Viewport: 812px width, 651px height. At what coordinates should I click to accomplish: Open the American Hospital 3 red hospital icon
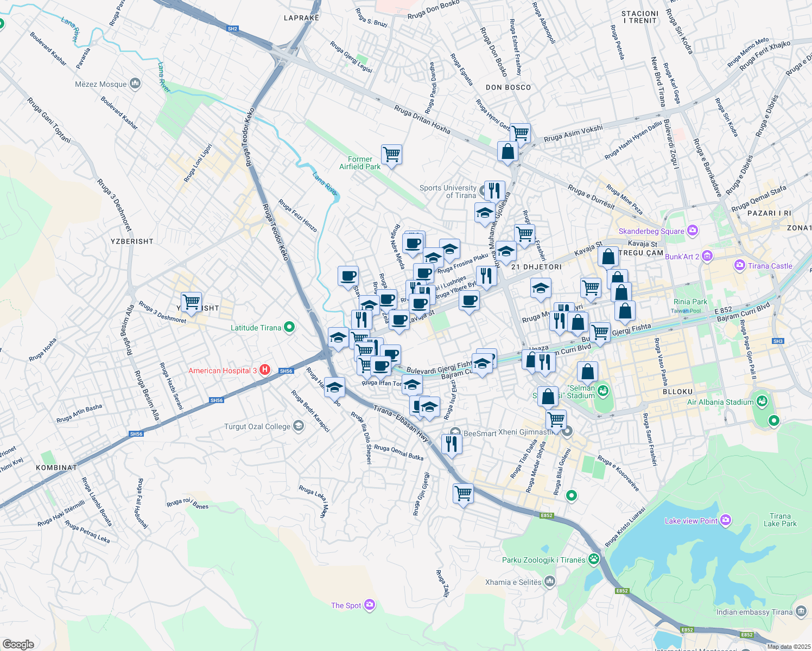coord(265,370)
